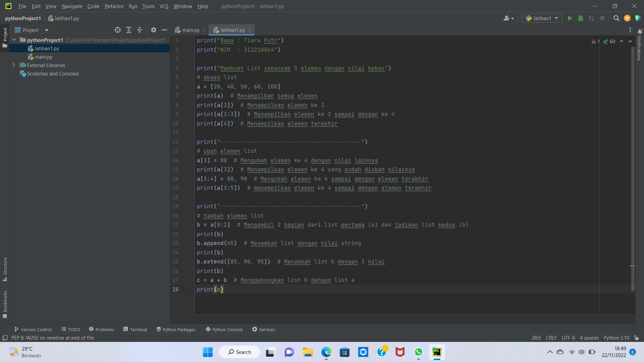Toggle Structure side panel
The width and height of the screenshot is (644, 362).
5,269
